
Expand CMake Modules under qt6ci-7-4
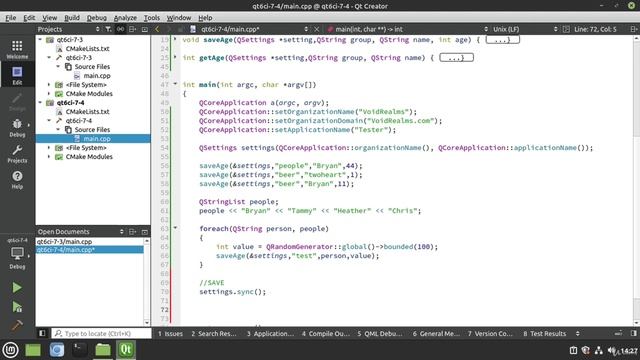pyautogui.click(x=49, y=156)
